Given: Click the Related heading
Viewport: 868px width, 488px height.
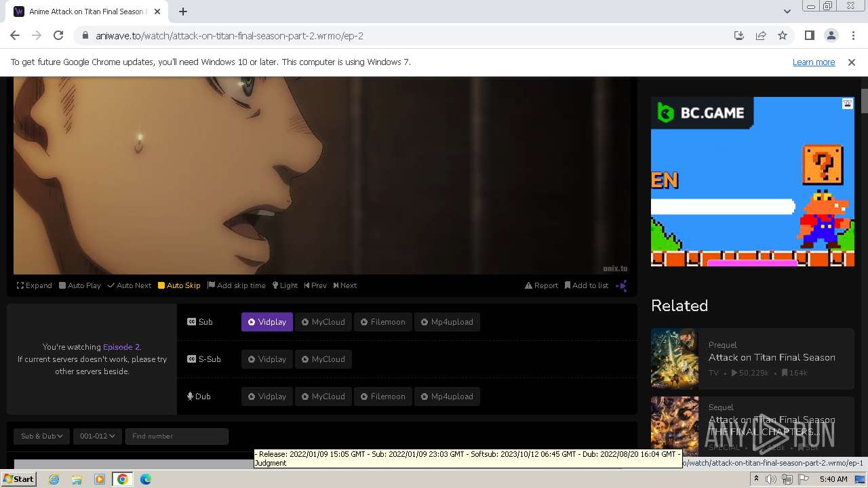Looking at the screenshot, I should pyautogui.click(x=679, y=306).
